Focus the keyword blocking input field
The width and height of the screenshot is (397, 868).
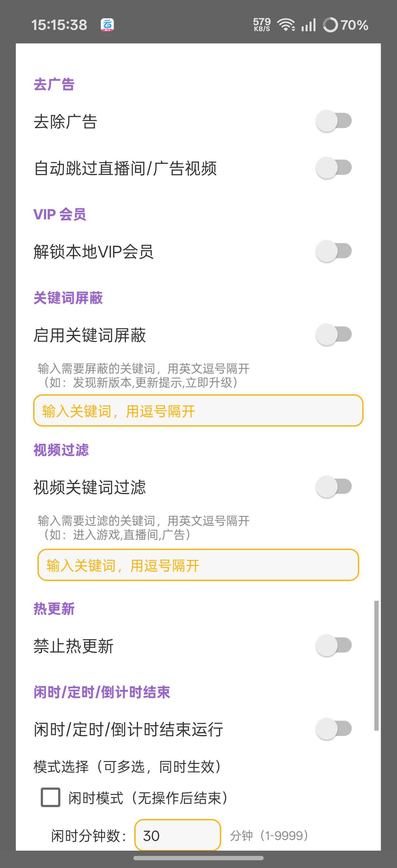point(198,410)
